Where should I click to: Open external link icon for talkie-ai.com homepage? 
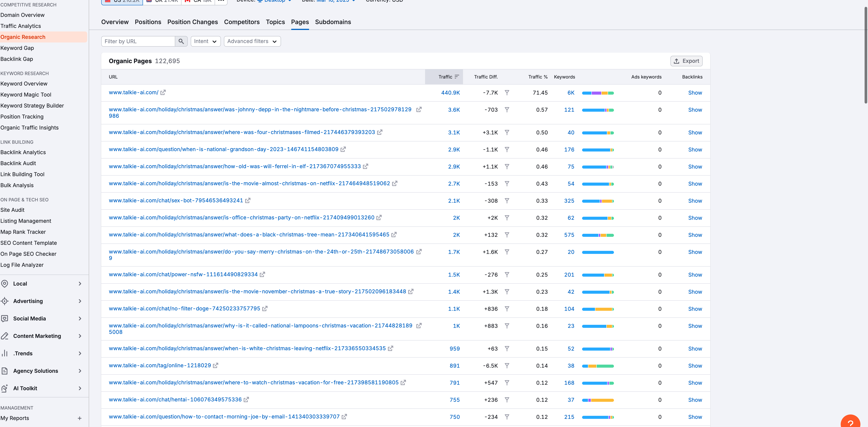(163, 92)
